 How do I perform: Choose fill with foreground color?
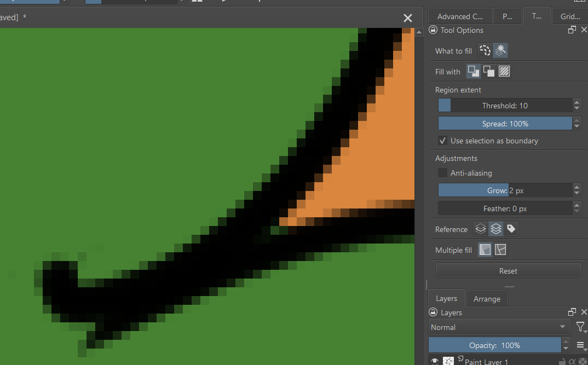(x=473, y=71)
